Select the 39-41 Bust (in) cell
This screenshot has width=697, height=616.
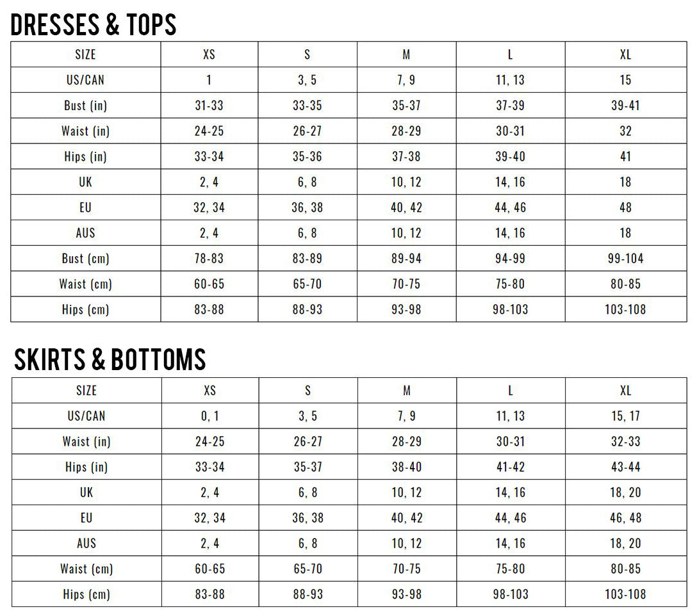pos(625,106)
